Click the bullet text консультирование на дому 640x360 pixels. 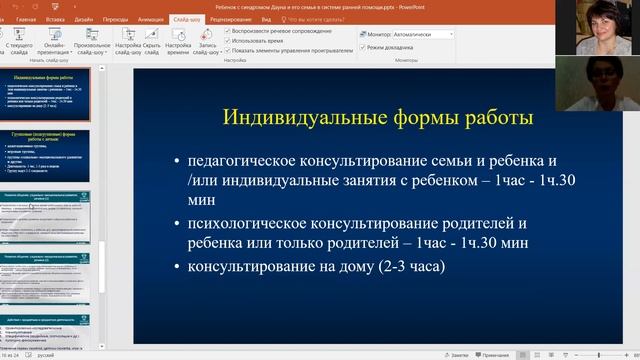pos(316,266)
